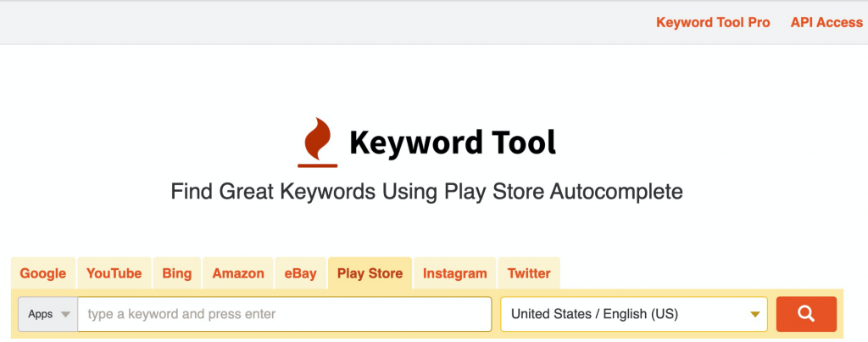Switch to the eBay tab

tap(301, 273)
